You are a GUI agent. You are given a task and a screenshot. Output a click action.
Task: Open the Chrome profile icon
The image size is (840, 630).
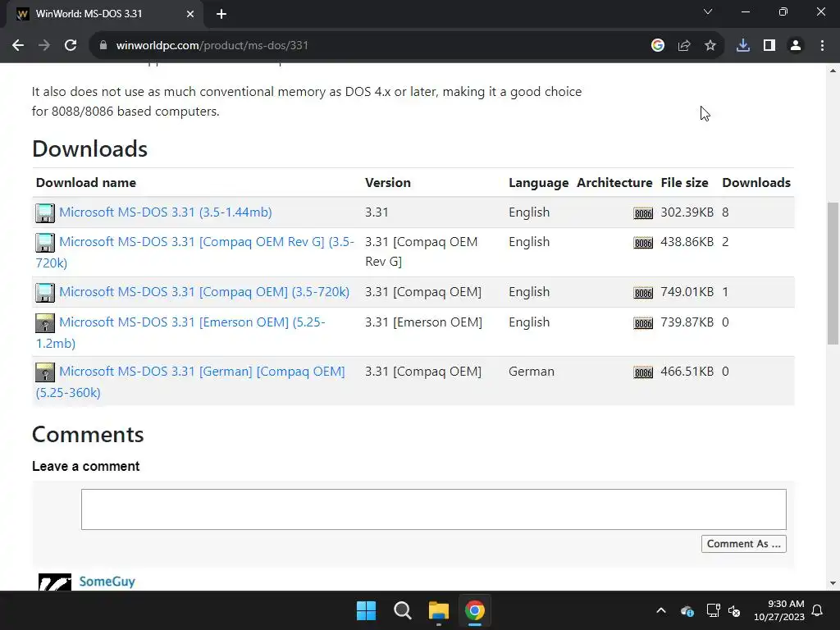click(x=796, y=46)
